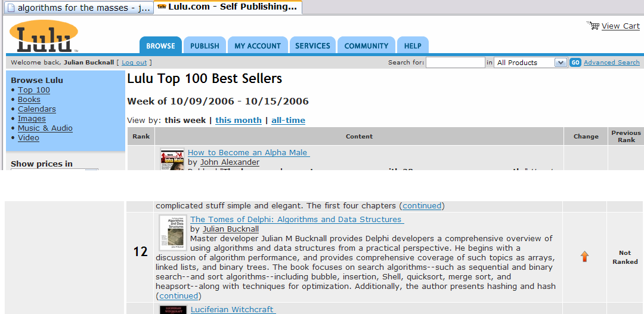Open the Luciferian Witchcraft cover thumbnail
The image size is (644, 314).
click(x=173, y=309)
